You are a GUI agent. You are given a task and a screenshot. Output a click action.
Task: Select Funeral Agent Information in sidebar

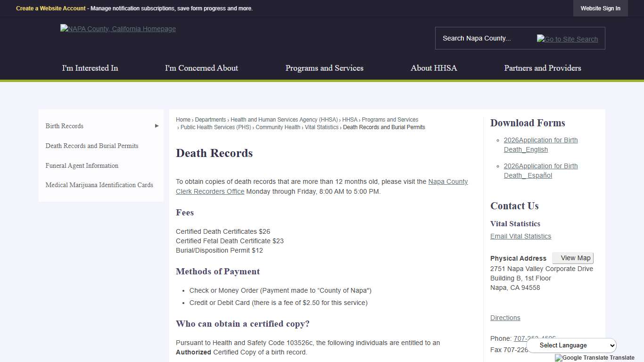(x=82, y=165)
